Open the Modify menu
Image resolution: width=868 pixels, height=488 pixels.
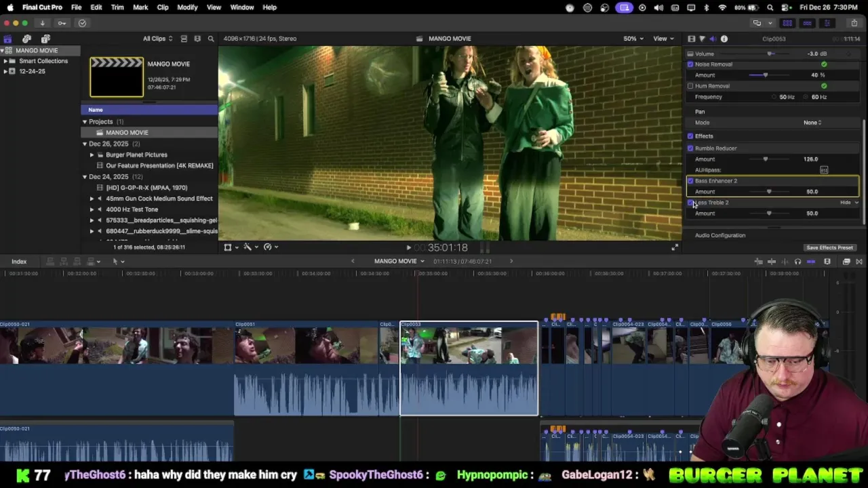(187, 7)
